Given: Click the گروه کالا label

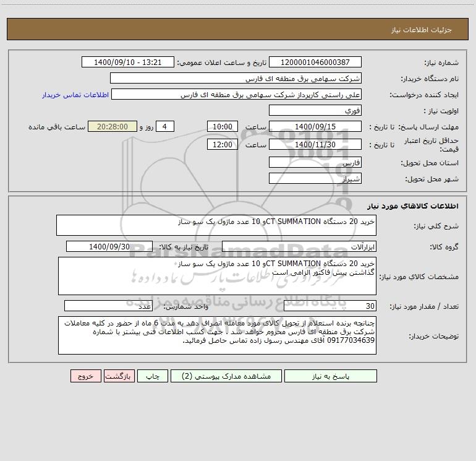Looking at the screenshot, I should [x=444, y=247].
